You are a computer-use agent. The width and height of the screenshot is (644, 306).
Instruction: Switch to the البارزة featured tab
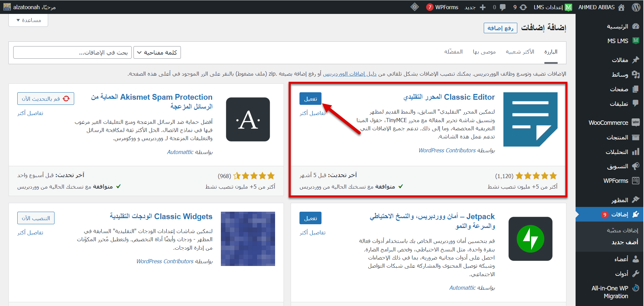tap(551, 52)
